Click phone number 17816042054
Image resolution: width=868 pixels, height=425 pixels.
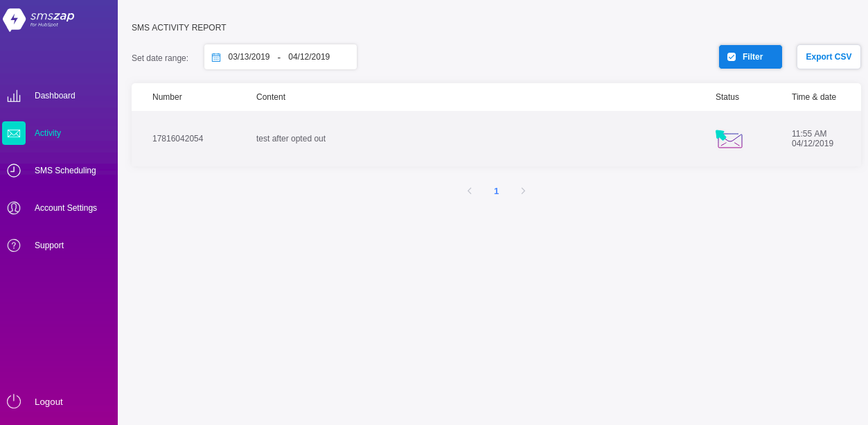click(x=178, y=139)
